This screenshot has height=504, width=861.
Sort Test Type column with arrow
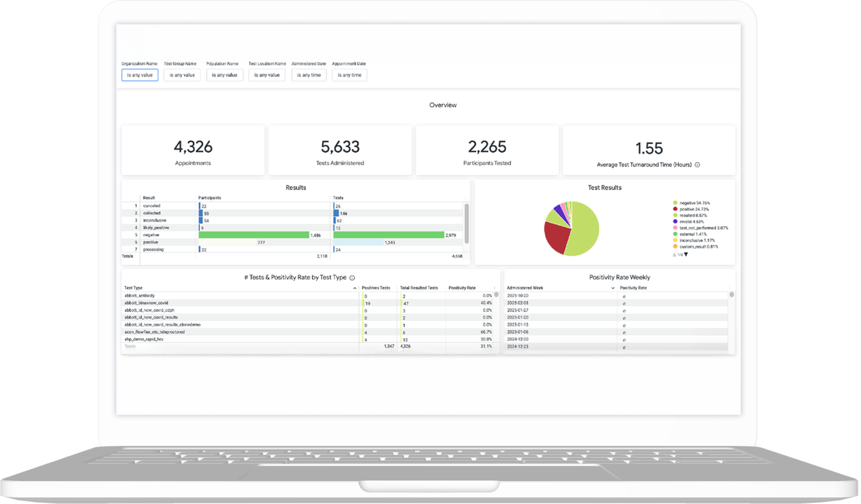tap(355, 288)
